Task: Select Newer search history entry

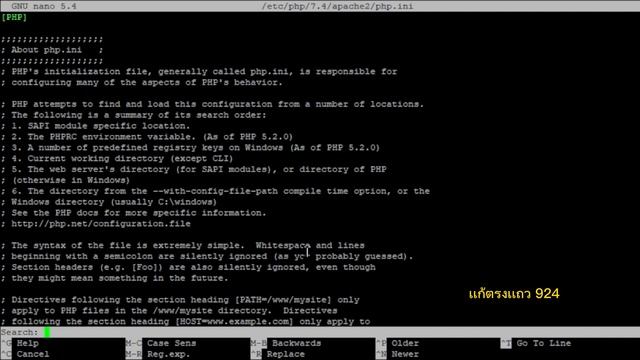Action: [x=398, y=354]
